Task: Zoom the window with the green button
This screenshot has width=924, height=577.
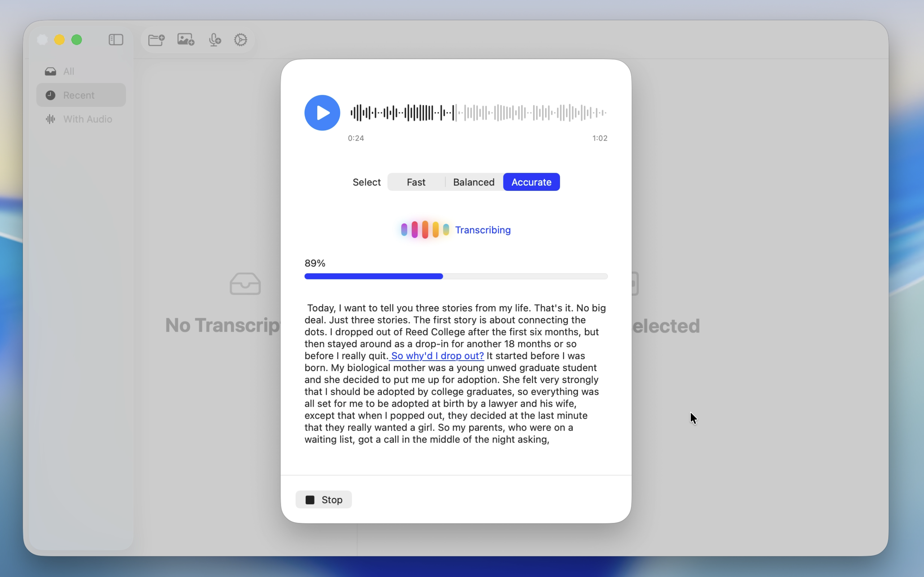Action: (x=77, y=39)
